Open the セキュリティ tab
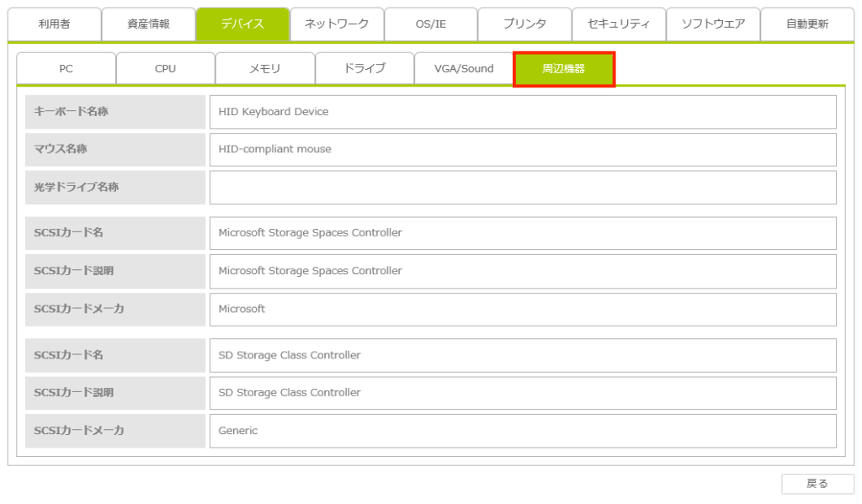This screenshot has width=862, height=504. (619, 24)
